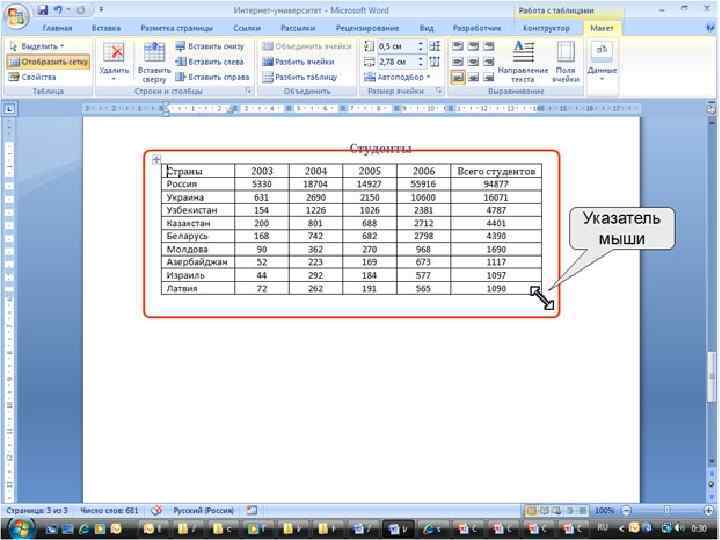Viewport: 720px width, 540px height.
Task: Switch to the Вставка tab
Action: click(106, 28)
